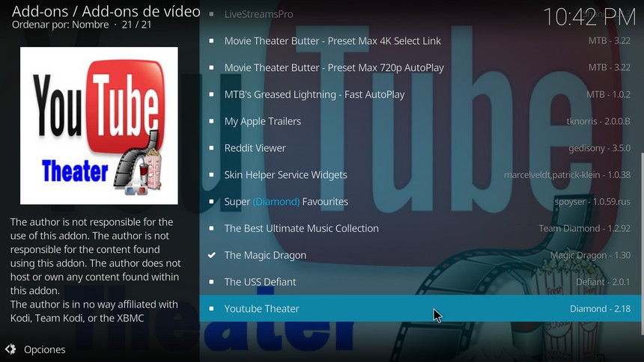
Task: Select Movie Theater Butter Preset Max 720p AutoPlay
Action: 420,67
